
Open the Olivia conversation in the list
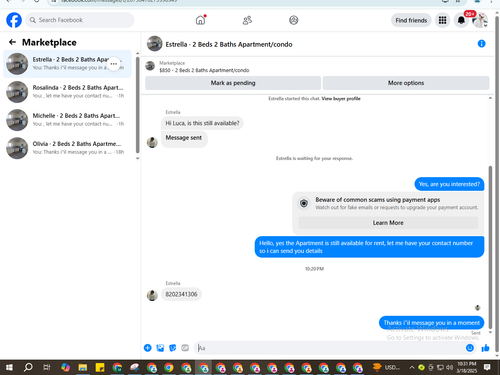click(x=67, y=148)
